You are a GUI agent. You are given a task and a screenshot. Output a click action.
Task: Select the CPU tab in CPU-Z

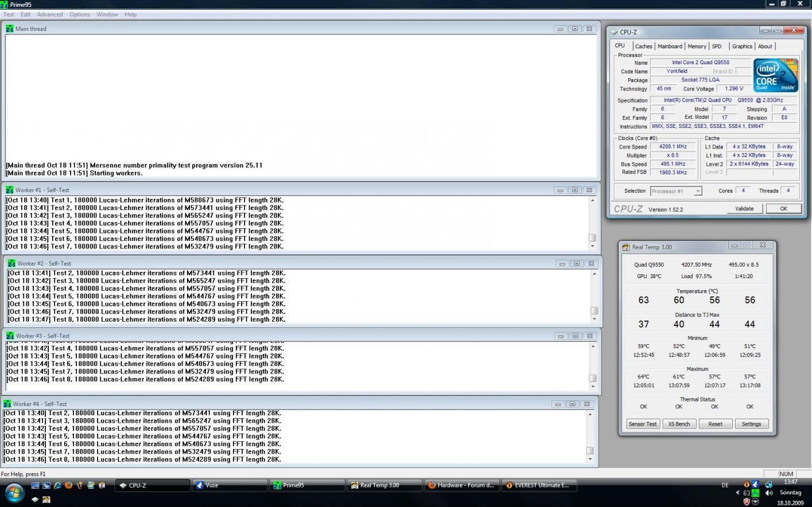(620, 46)
